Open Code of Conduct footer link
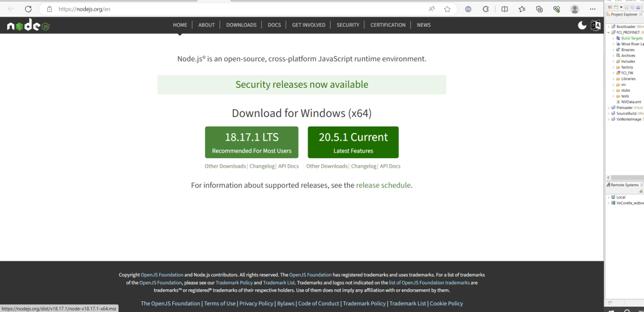644x312 pixels. [x=318, y=304]
